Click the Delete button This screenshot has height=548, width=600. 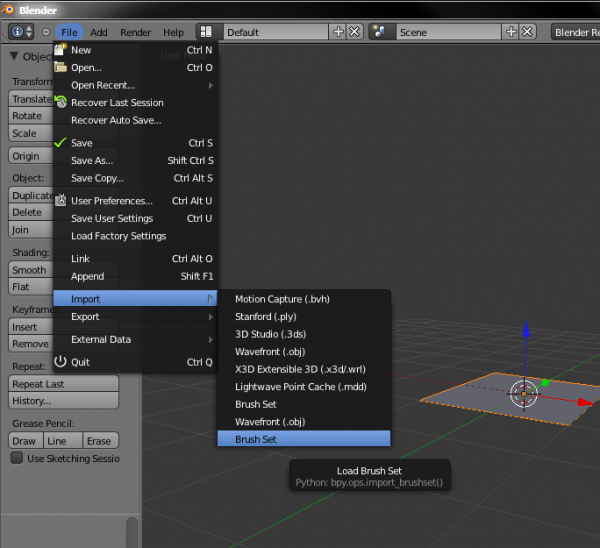coord(31,212)
